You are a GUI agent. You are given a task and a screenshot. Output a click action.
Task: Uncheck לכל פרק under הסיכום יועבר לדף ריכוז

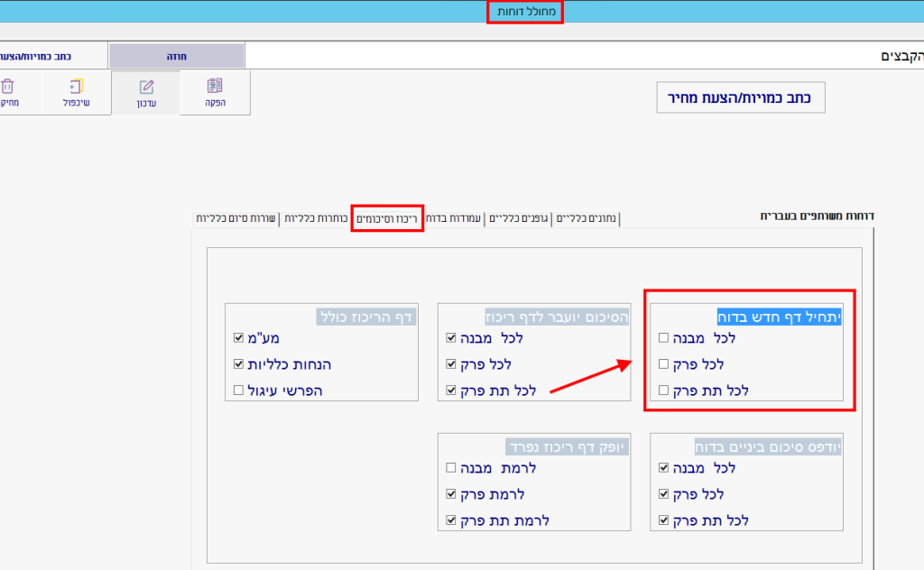pos(451,364)
